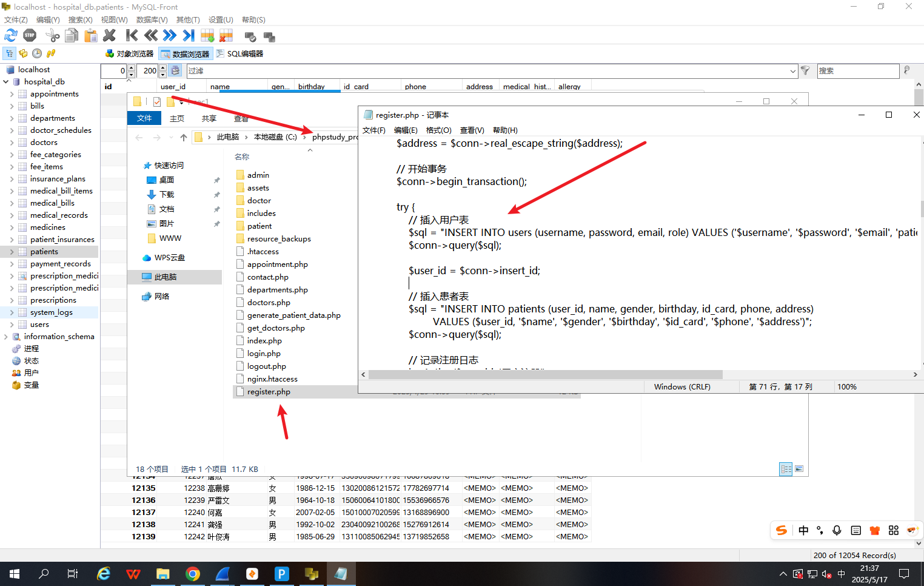924x586 pixels.
Task: Click the filter funnel icon
Action: [805, 70]
